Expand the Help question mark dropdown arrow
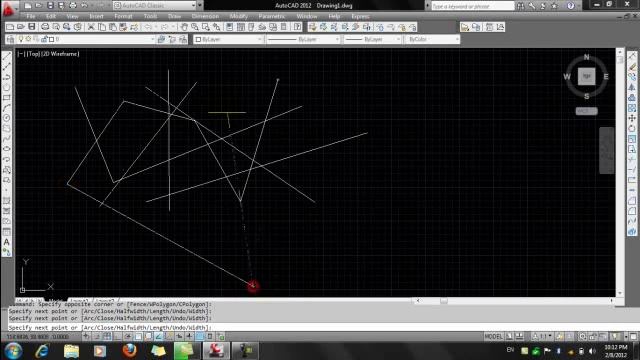Image resolution: width=640 pixels, height=360 pixels. (x=579, y=6)
